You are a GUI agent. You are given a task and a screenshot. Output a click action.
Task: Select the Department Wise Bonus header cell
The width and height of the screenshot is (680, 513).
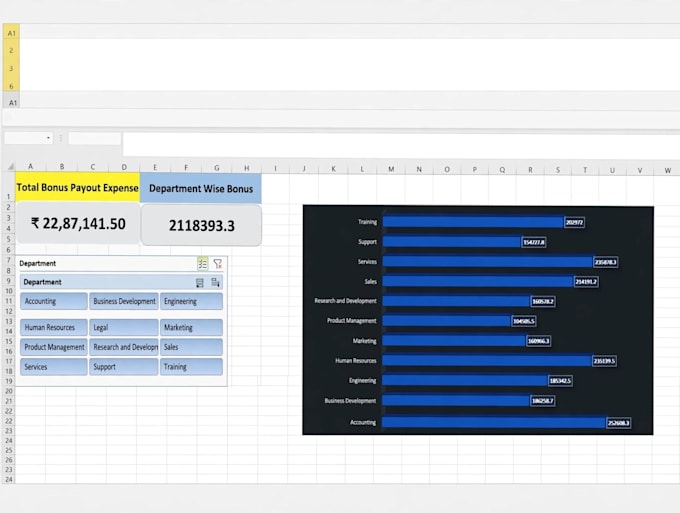201,188
